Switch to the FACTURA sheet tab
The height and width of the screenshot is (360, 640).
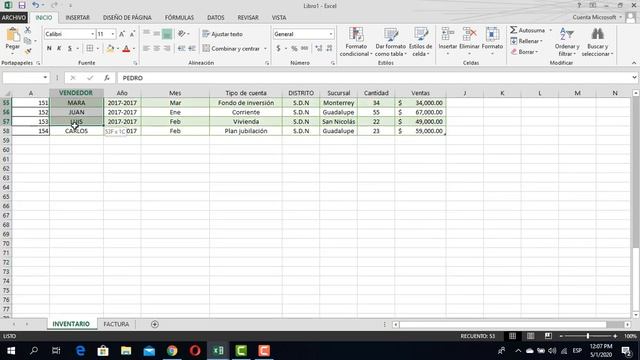click(116, 324)
